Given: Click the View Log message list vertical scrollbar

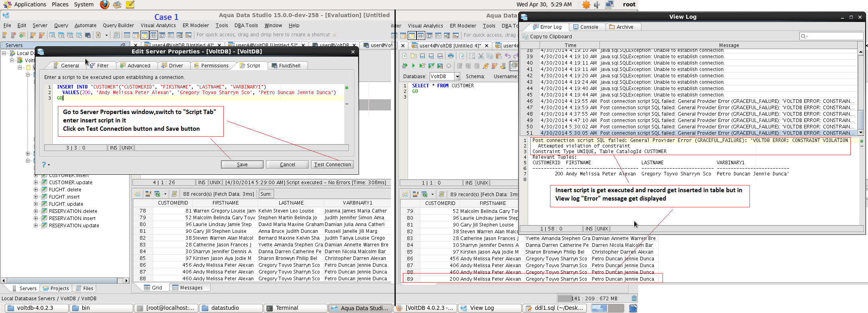Looking at the screenshot, I should 861,92.
